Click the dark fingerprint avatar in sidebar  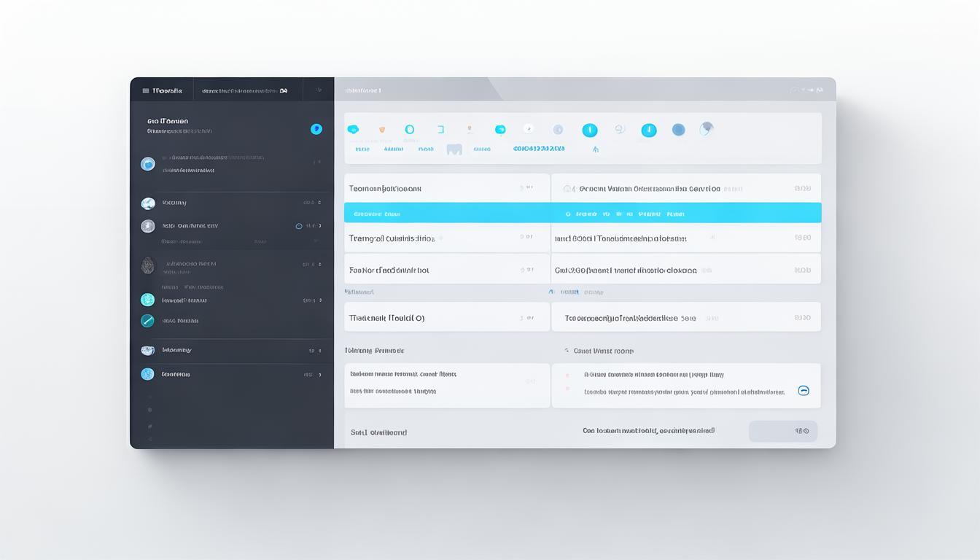[x=147, y=265]
